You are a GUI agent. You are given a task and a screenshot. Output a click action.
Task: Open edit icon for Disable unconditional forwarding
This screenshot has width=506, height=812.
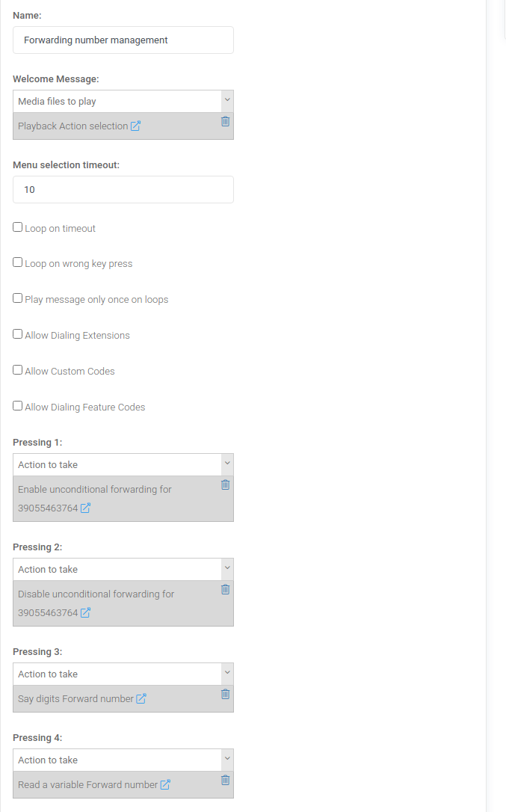pos(85,612)
